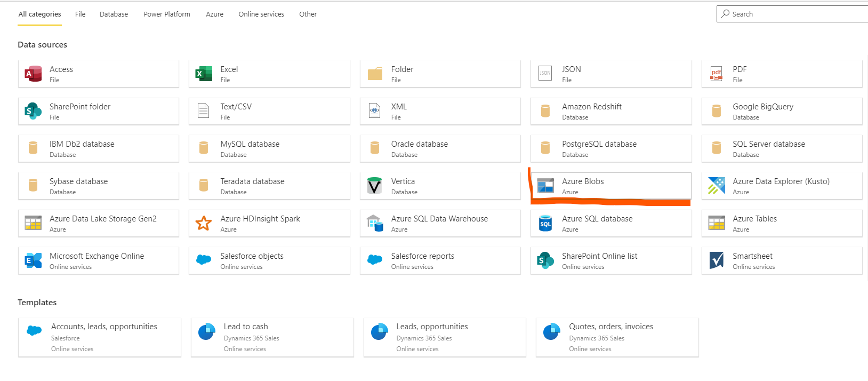868x381 pixels.
Task: Switch to the Other tab
Action: (308, 14)
